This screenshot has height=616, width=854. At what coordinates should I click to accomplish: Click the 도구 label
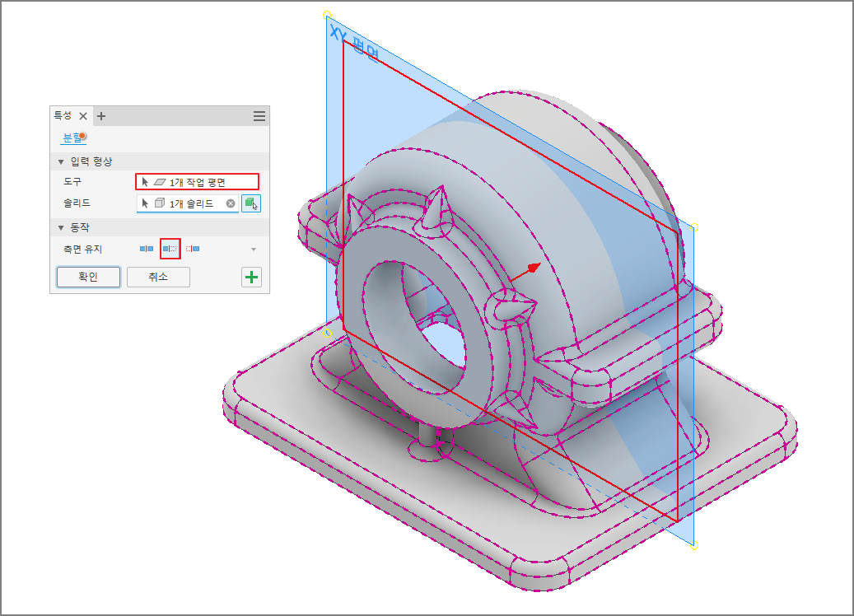point(72,181)
